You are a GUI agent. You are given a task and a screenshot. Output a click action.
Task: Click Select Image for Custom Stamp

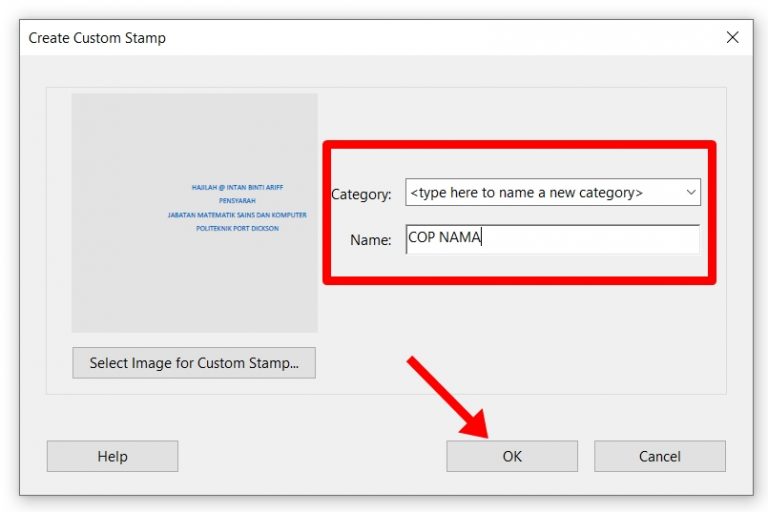pyautogui.click(x=194, y=363)
